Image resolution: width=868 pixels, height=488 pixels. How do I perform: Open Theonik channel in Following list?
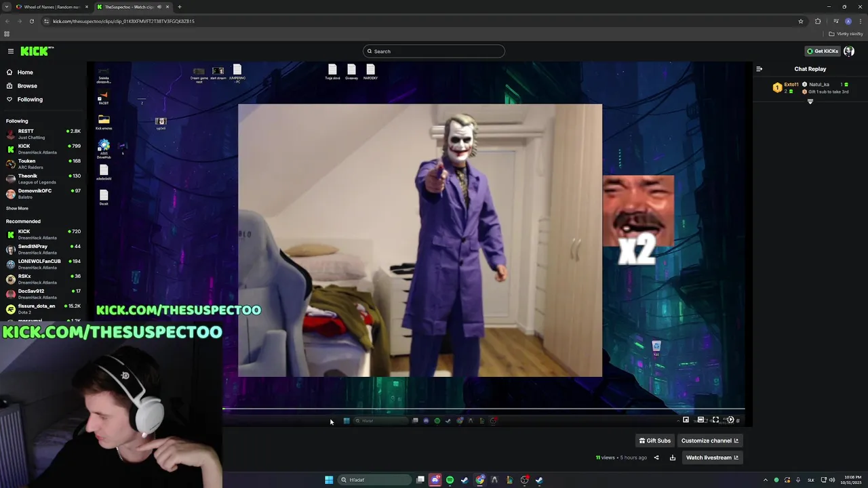point(43,178)
